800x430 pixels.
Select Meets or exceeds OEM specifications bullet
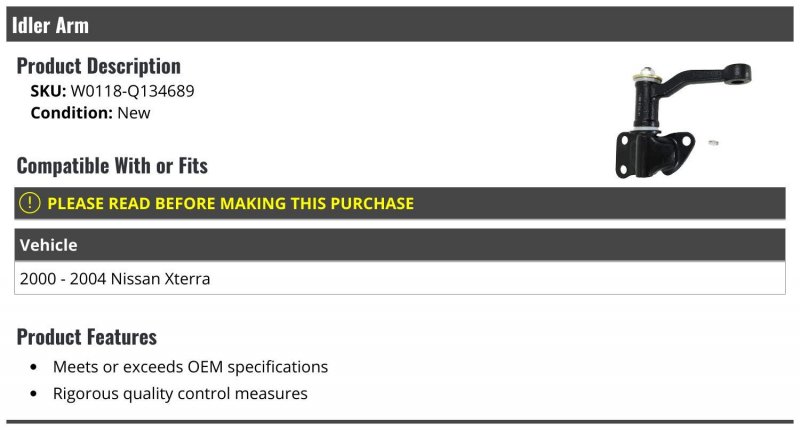190,367
